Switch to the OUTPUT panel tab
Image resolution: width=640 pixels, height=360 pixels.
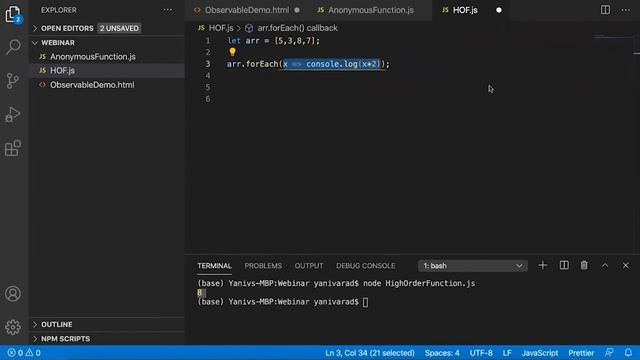309,266
